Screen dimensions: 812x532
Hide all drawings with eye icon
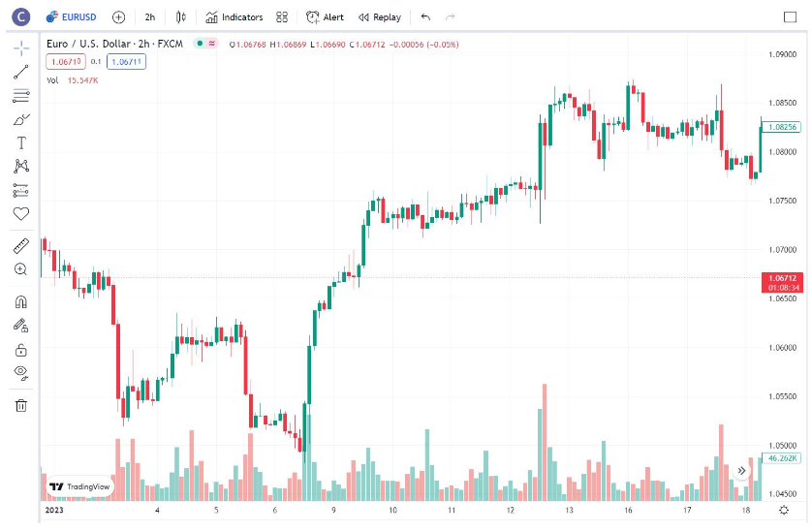pyautogui.click(x=20, y=372)
